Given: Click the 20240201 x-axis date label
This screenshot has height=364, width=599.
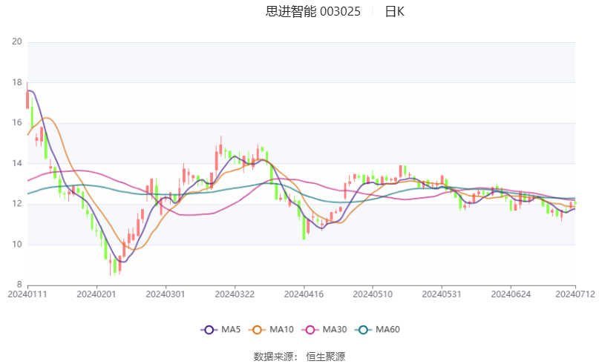Looking at the screenshot, I should point(96,294).
